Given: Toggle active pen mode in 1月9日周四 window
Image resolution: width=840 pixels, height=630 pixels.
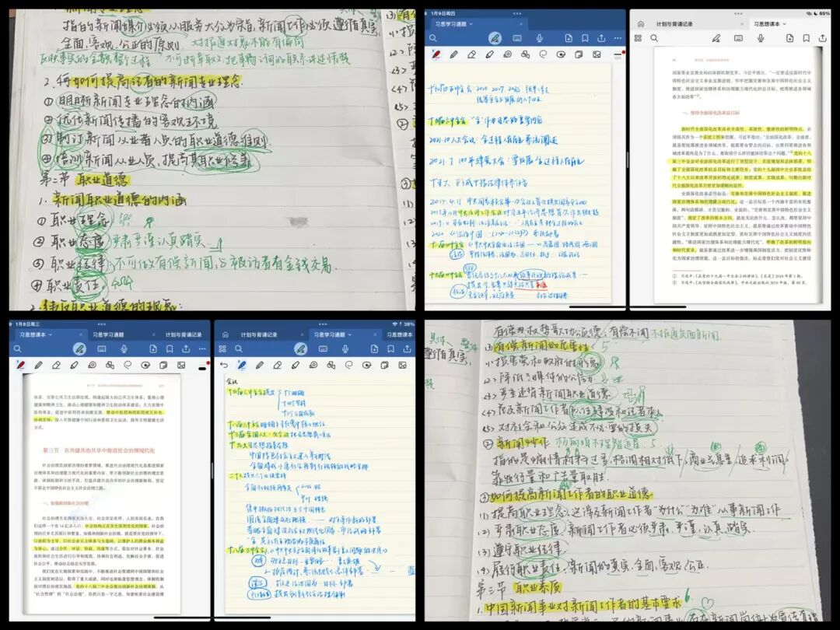Looking at the screenshot, I should click(x=494, y=38).
